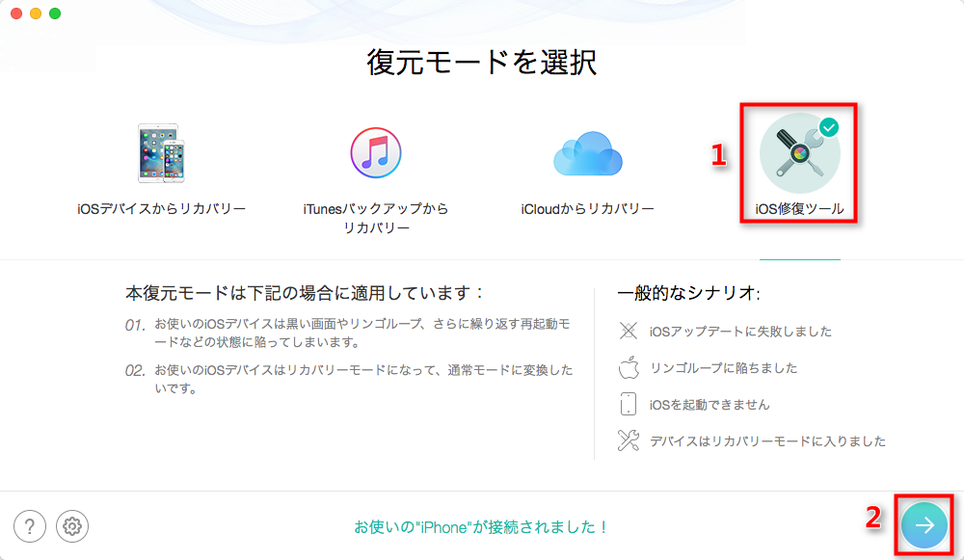
Task: Click the phone icon beside iOSを起動できません
Action: 629,404
